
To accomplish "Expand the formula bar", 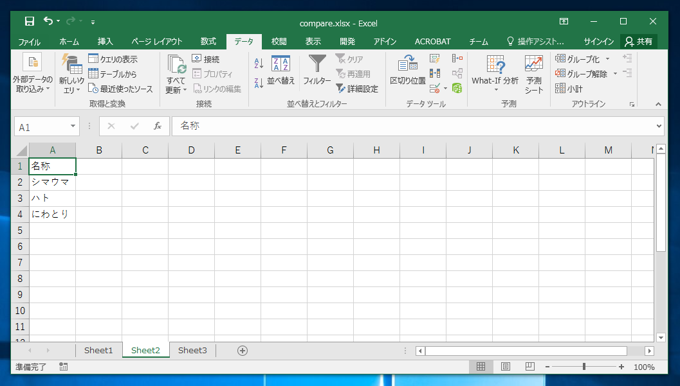I will tap(659, 126).
